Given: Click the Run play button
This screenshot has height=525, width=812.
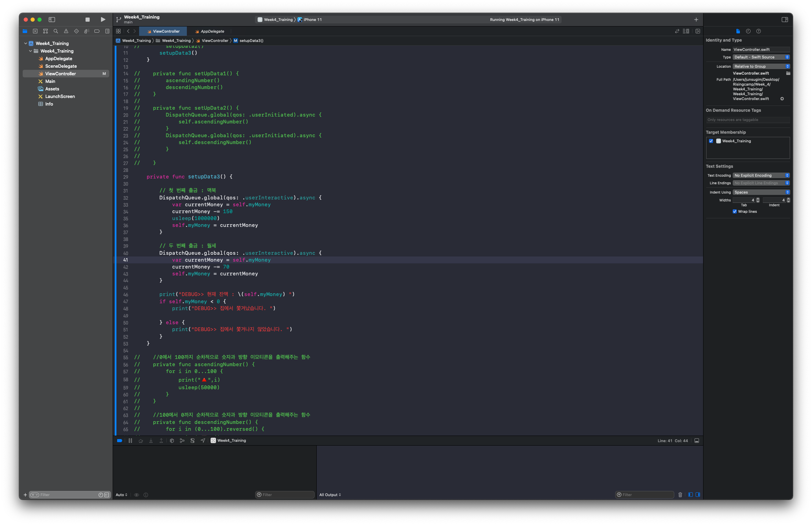Looking at the screenshot, I should pos(103,20).
